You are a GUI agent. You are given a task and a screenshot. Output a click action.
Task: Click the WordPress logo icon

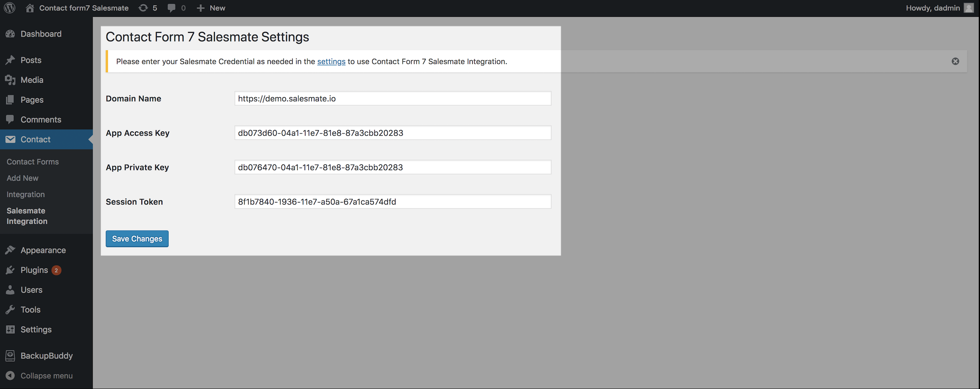tap(10, 8)
